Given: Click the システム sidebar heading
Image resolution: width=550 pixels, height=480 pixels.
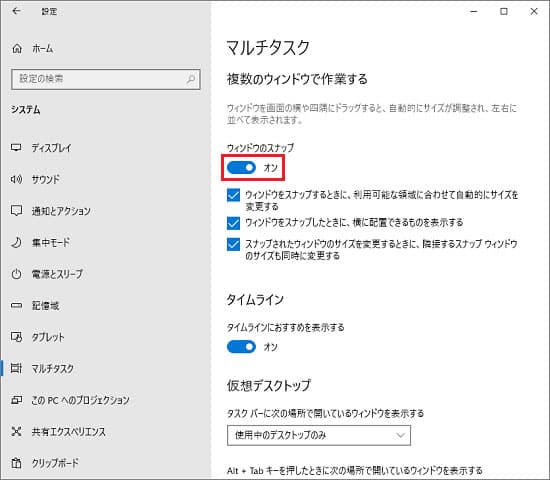Looking at the screenshot, I should 26,110.
